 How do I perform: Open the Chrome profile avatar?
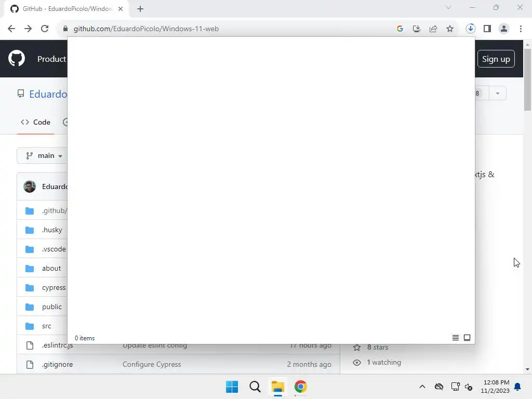(504, 29)
